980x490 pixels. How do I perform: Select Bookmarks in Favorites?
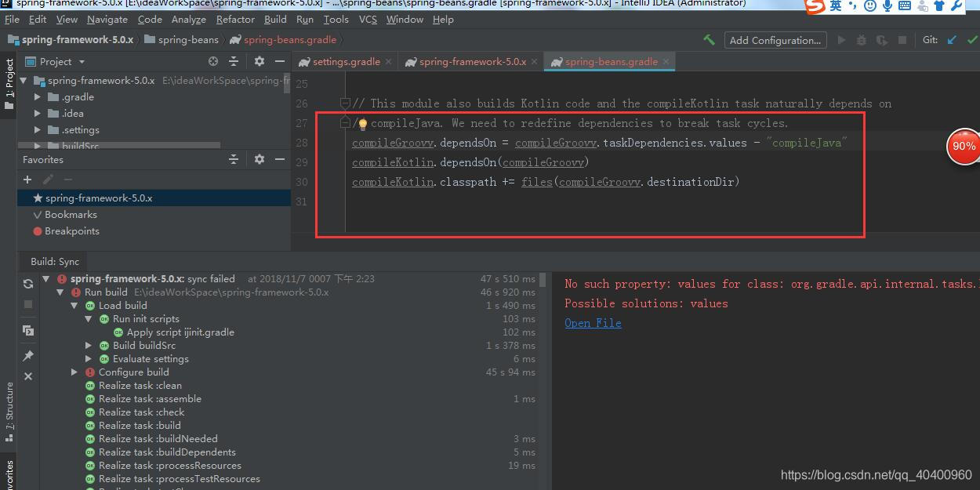[x=71, y=215]
